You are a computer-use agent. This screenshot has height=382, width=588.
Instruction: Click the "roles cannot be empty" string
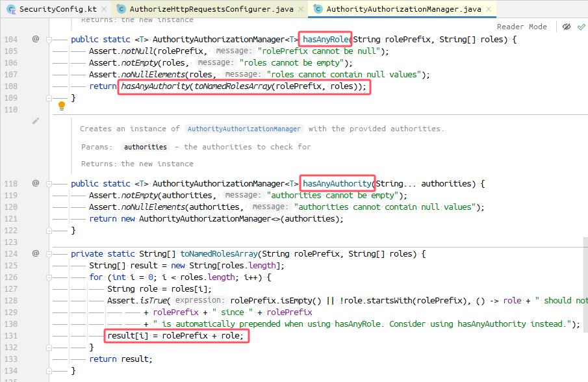[292, 62]
